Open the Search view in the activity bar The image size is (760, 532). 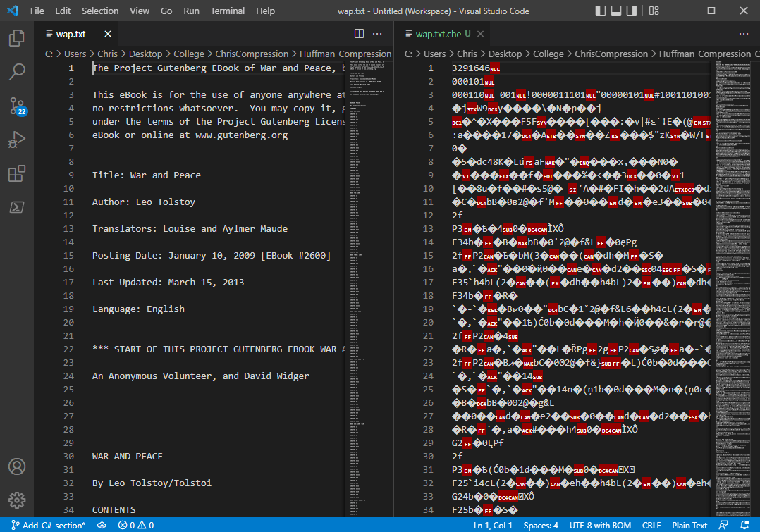pyautogui.click(x=17, y=72)
